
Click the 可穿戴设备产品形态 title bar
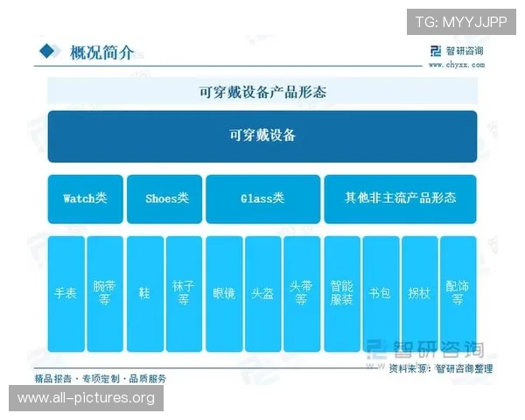(x=262, y=91)
